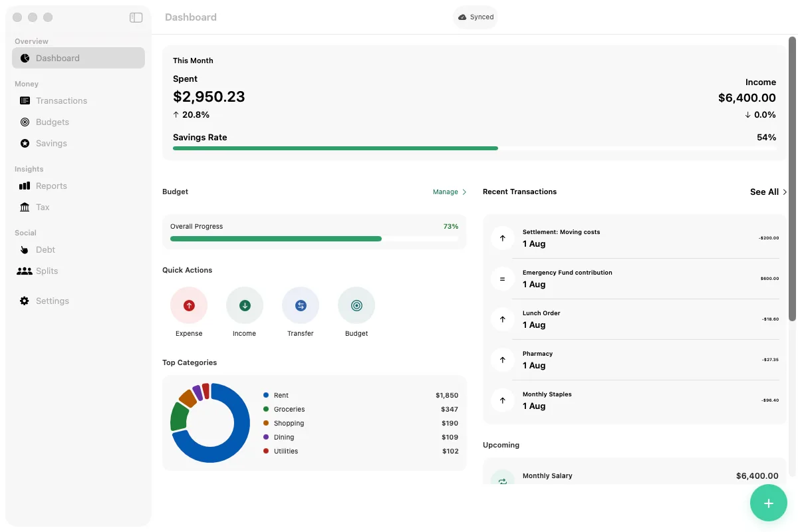Click the green plus floating button
Image resolution: width=798 pixels, height=532 pixels.
tap(769, 503)
